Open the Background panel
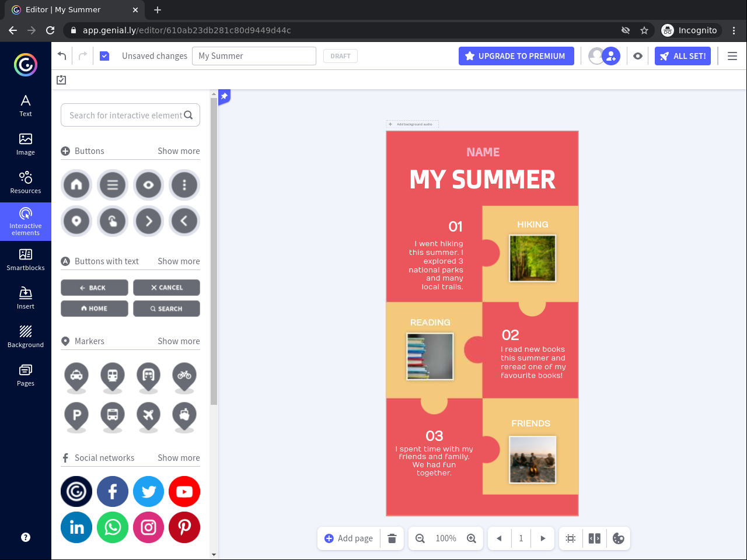The height and width of the screenshot is (560, 747). (26, 337)
